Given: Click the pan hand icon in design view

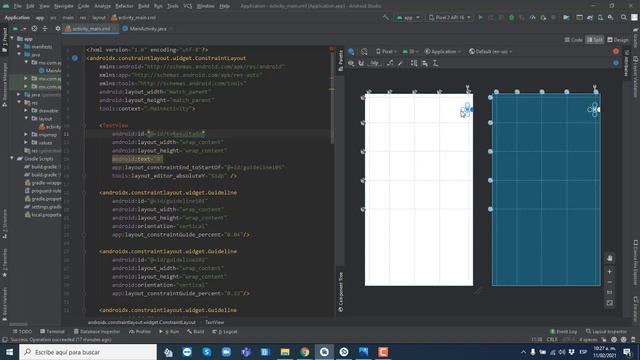Looking at the screenshot, I should pyautogui.click(x=609, y=258).
